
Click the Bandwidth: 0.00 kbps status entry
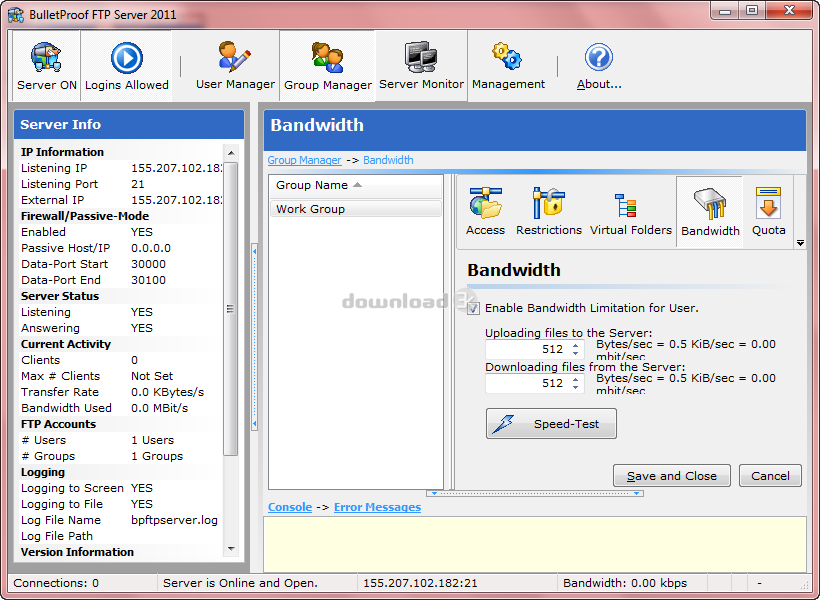(x=625, y=583)
